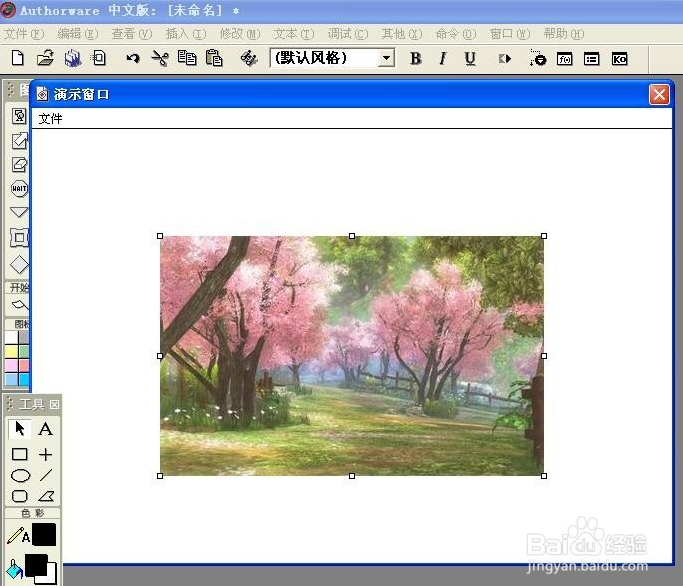This screenshot has width=683, height=586.
Task: Select the Framework icon in the palette
Action: coord(20,237)
